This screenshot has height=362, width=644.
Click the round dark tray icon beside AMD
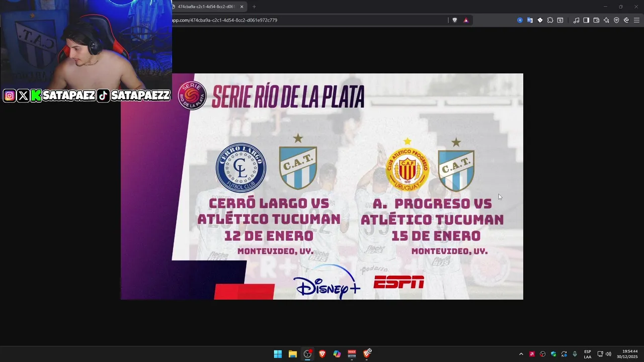(x=542, y=354)
